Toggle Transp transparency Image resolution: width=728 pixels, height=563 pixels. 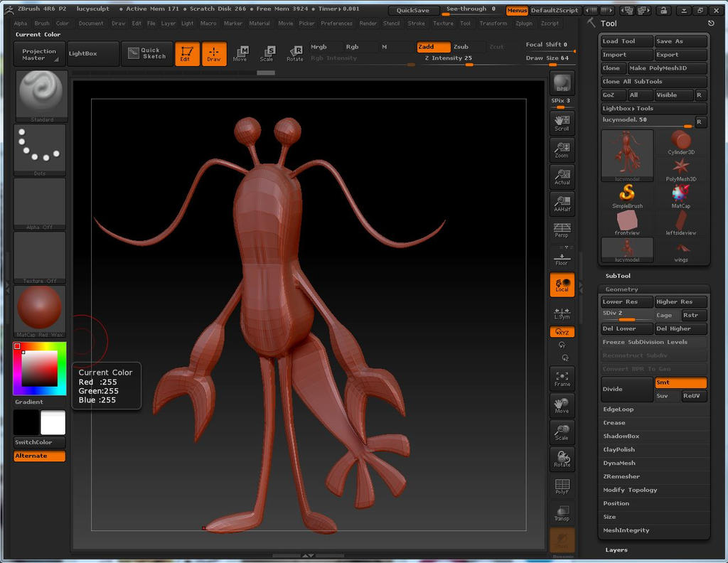[x=562, y=513]
